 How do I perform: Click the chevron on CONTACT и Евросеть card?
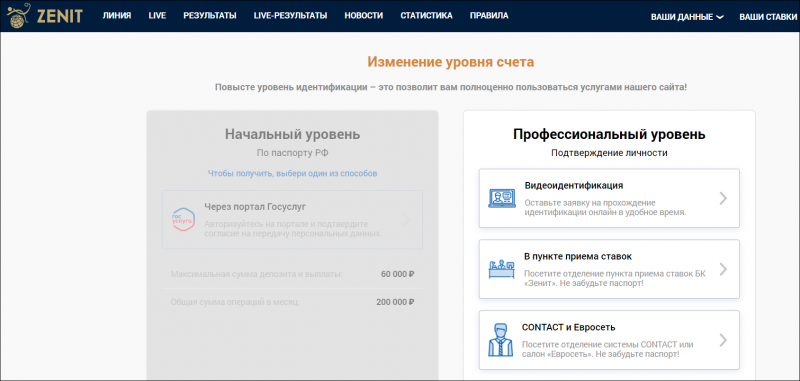click(x=723, y=340)
